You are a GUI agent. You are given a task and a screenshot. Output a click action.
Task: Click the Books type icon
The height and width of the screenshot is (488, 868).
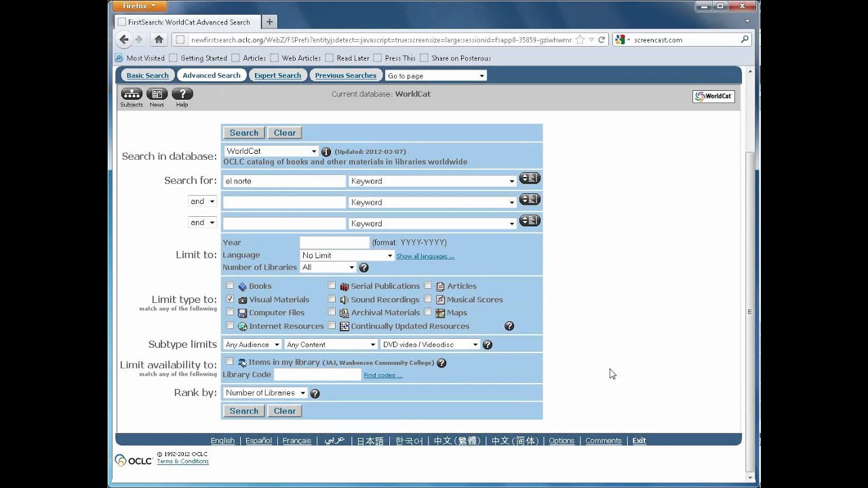(x=242, y=287)
